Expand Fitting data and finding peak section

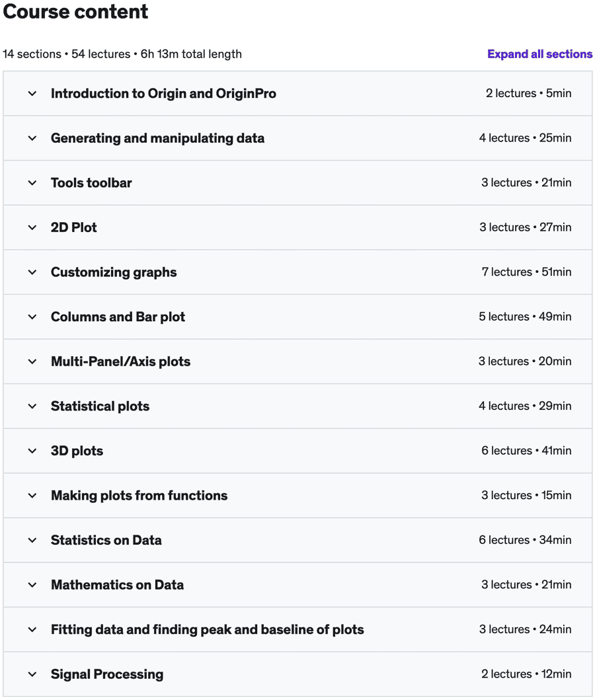pyautogui.click(x=207, y=629)
